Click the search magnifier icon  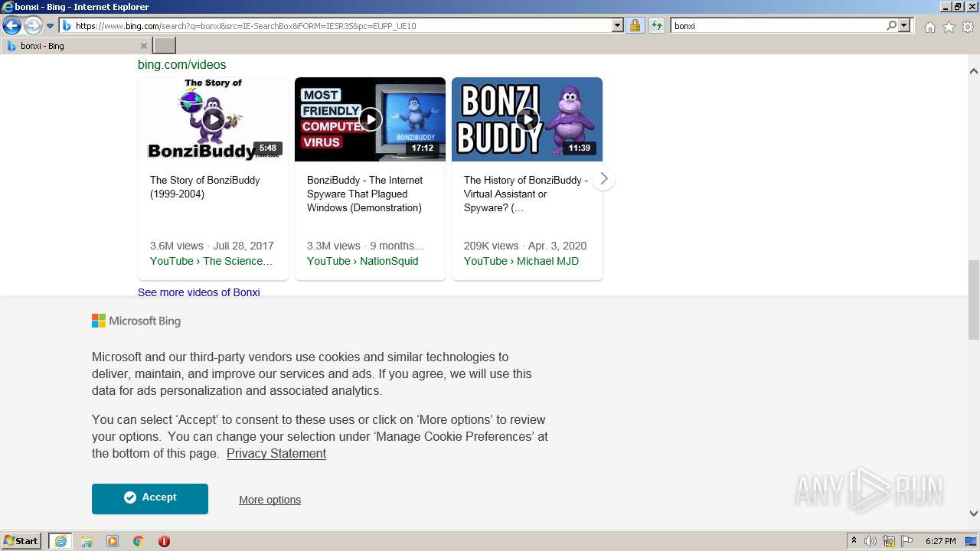tap(891, 26)
